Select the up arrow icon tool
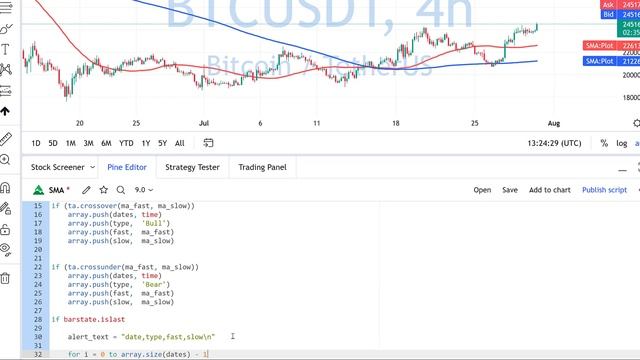Image resolution: width=640 pixels, height=360 pixels. 5,111
